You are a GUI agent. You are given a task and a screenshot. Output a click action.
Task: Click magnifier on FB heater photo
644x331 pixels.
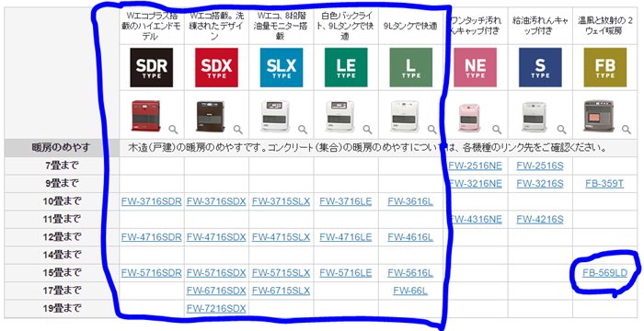(x=627, y=130)
